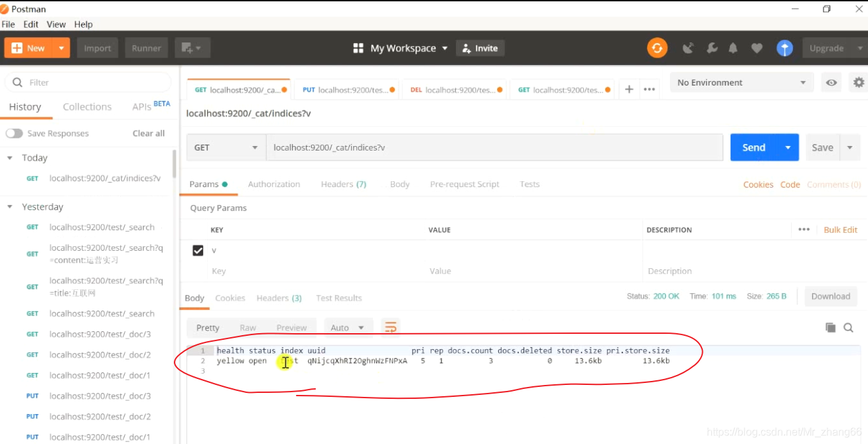Viewport: 868px width, 444px height.
Task: Click the Import button
Action: coord(98,48)
